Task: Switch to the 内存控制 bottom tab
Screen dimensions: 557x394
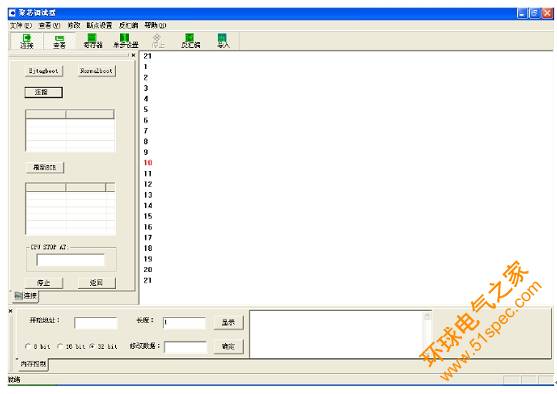Action: pyautogui.click(x=33, y=364)
